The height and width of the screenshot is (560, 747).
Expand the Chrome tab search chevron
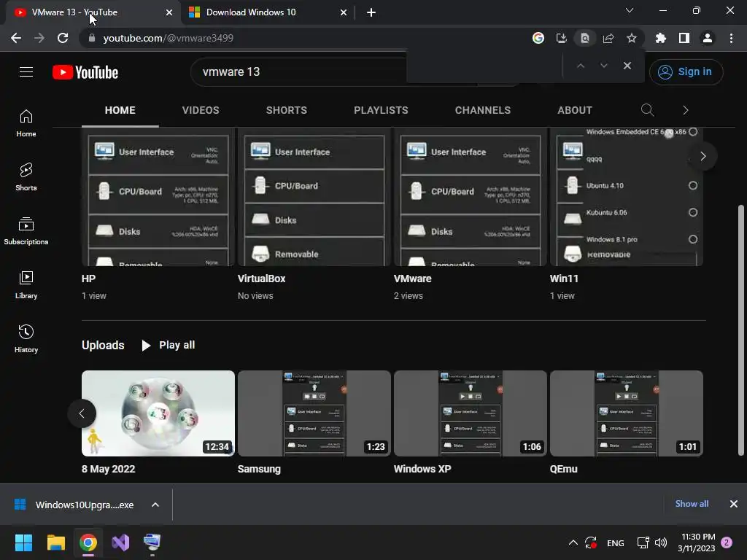point(630,10)
